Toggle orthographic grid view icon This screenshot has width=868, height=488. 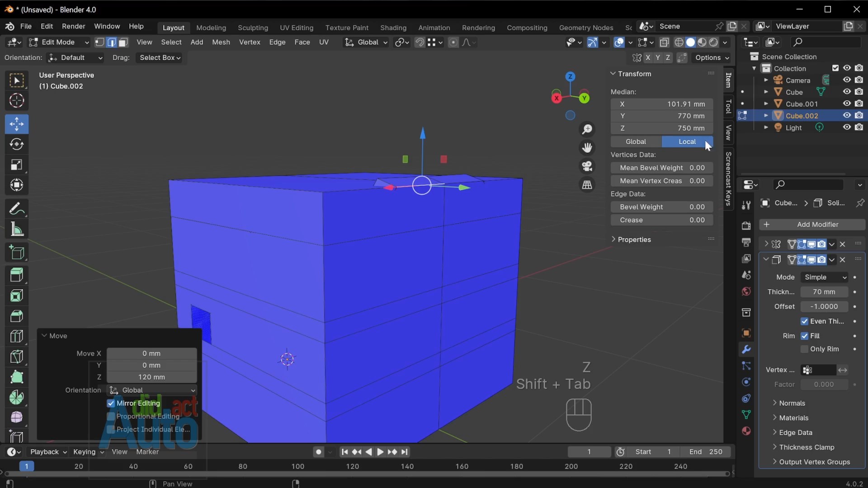pyautogui.click(x=587, y=185)
